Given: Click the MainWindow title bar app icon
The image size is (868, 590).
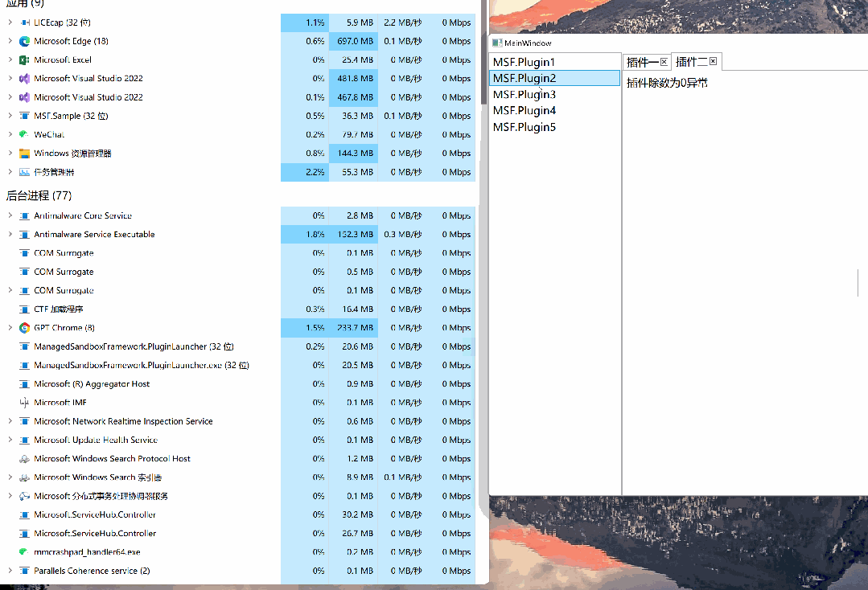Looking at the screenshot, I should 496,43.
